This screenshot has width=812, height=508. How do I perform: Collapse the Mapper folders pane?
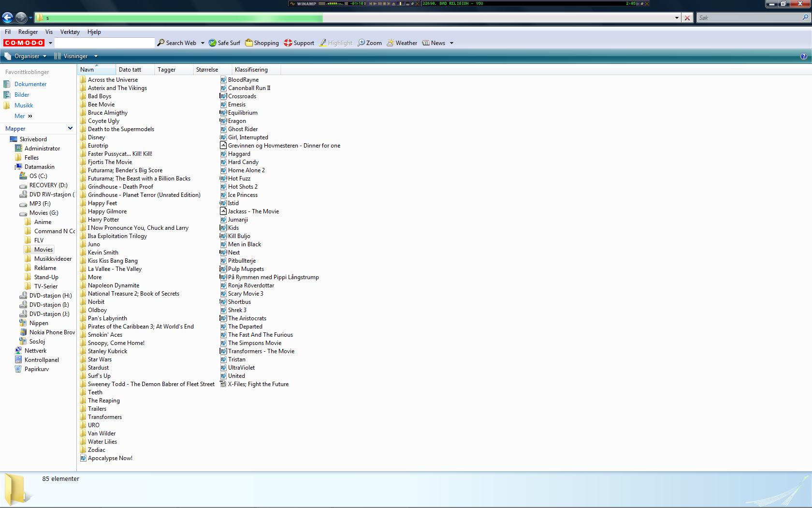70,129
